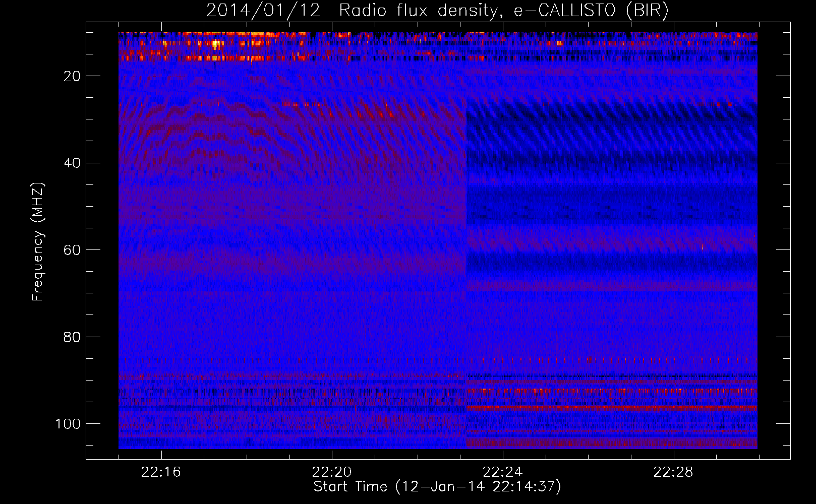
Task: Click the '22:24' time tick label
Action: click(502, 472)
